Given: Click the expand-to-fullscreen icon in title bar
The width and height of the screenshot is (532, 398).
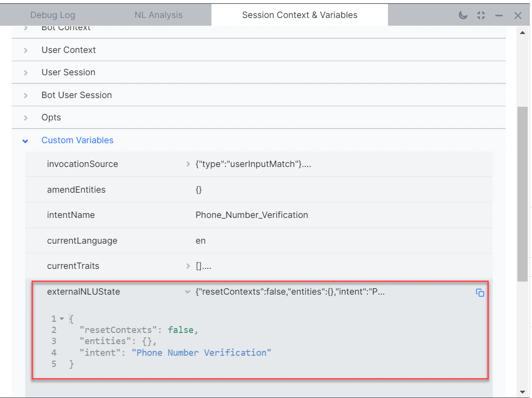Looking at the screenshot, I should [481, 15].
